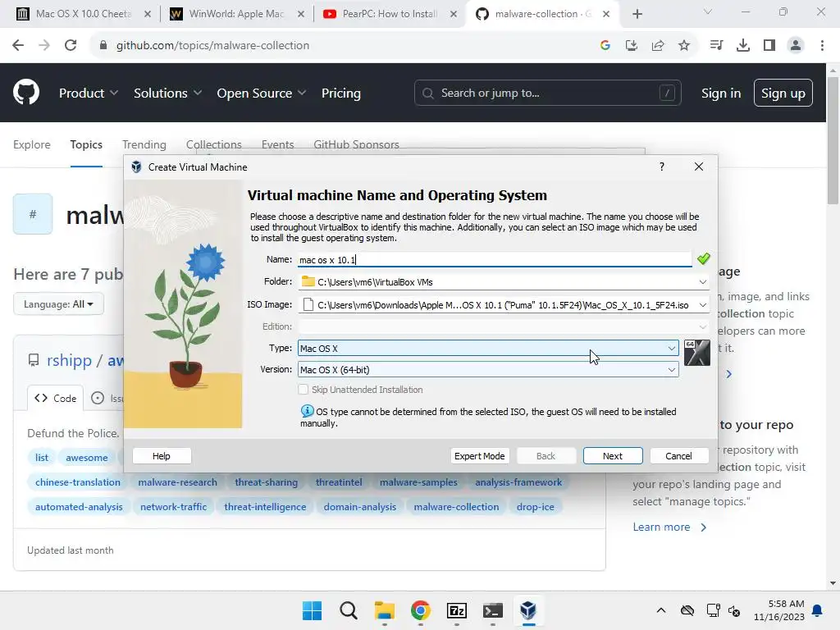Close the Create Virtual Machine dialog

[699, 167]
